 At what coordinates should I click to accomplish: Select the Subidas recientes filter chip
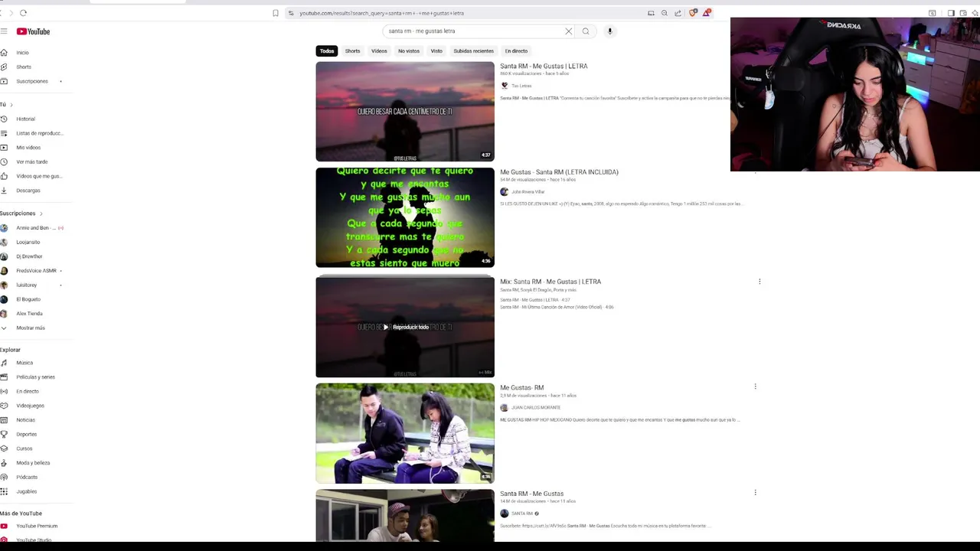coord(473,51)
